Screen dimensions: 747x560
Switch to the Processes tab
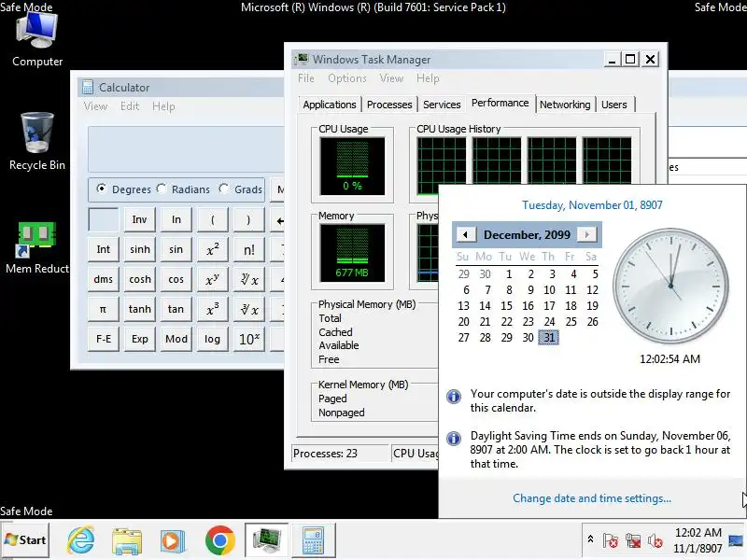click(x=389, y=105)
